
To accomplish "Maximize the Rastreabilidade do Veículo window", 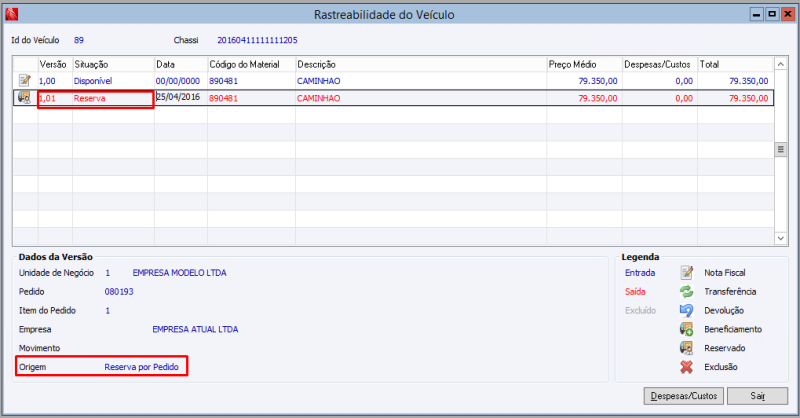I will click(x=772, y=15).
